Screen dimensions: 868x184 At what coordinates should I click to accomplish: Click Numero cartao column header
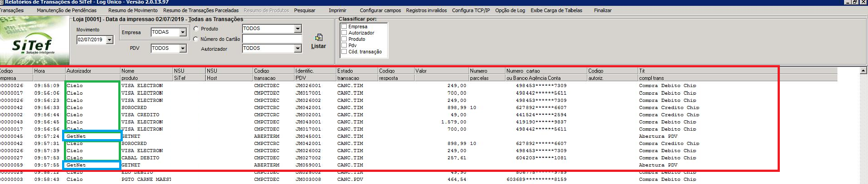pos(546,74)
